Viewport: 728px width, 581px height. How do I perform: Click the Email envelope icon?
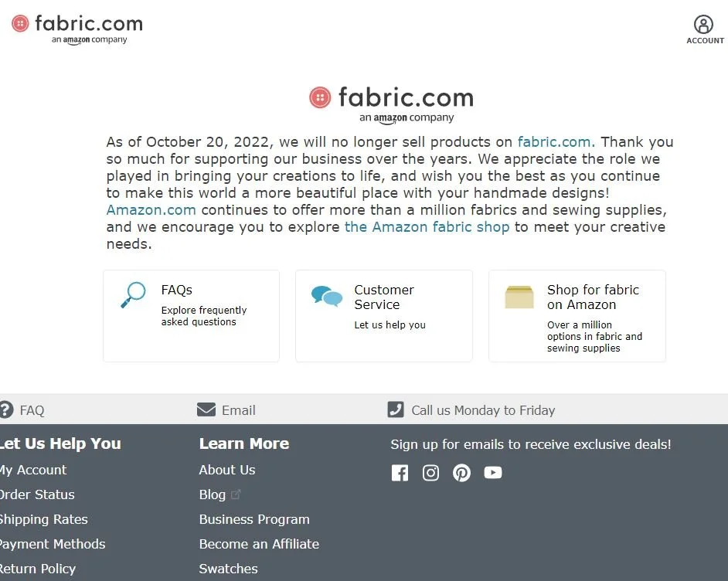pos(206,409)
